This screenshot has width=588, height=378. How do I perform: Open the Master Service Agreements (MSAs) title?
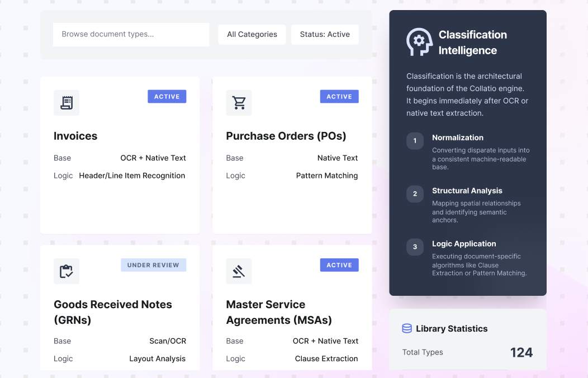[x=279, y=312]
